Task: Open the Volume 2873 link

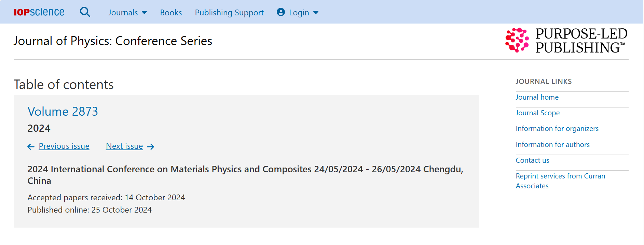Action: (x=63, y=112)
